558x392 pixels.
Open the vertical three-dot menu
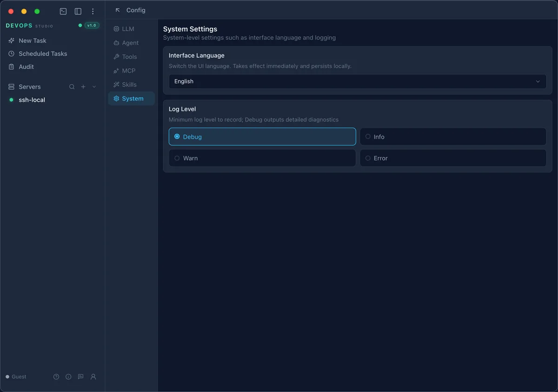pos(93,11)
